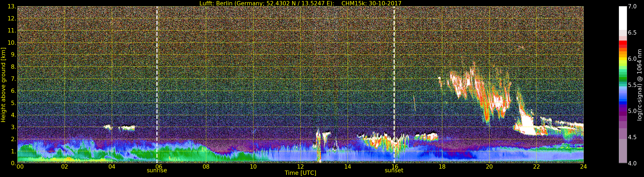Image resolution: width=644 pixels, height=177 pixels.
Task: Click the height tick label '11.'
Action: tap(12, 31)
